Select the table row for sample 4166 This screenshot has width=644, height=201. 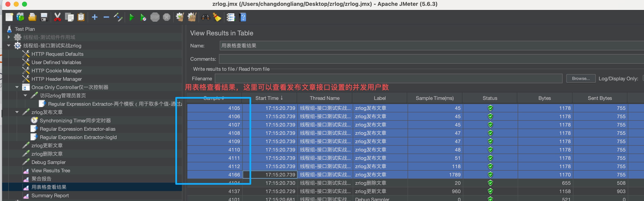(415, 174)
